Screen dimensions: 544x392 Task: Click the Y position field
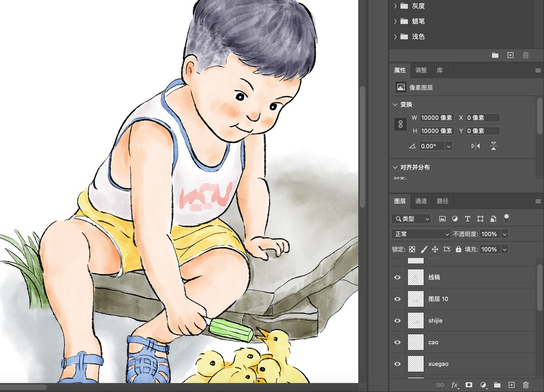(x=482, y=131)
